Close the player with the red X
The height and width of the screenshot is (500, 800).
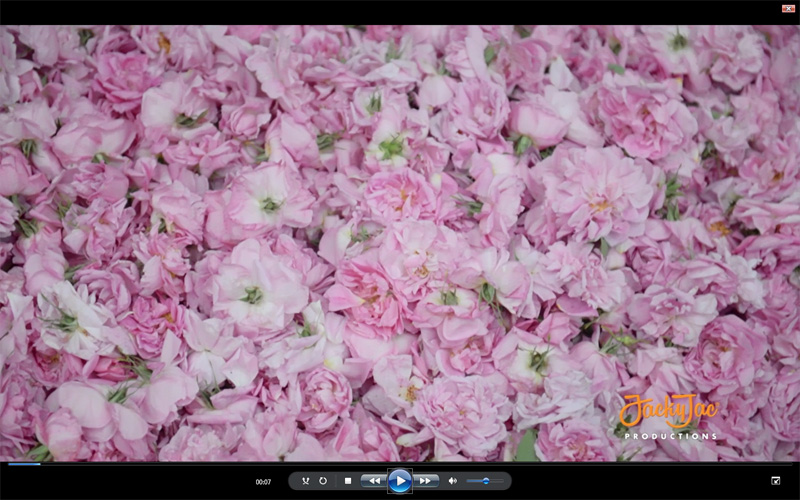coord(788,8)
